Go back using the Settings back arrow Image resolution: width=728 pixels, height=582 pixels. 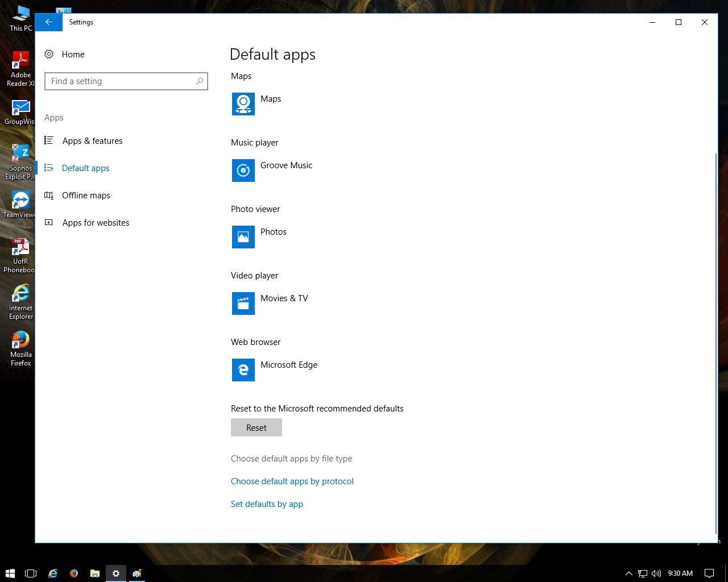[x=49, y=22]
